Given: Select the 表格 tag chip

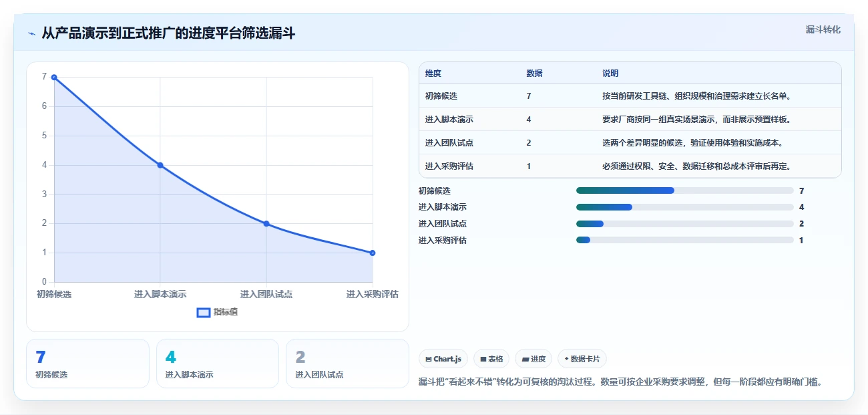Looking at the screenshot, I should point(491,359).
